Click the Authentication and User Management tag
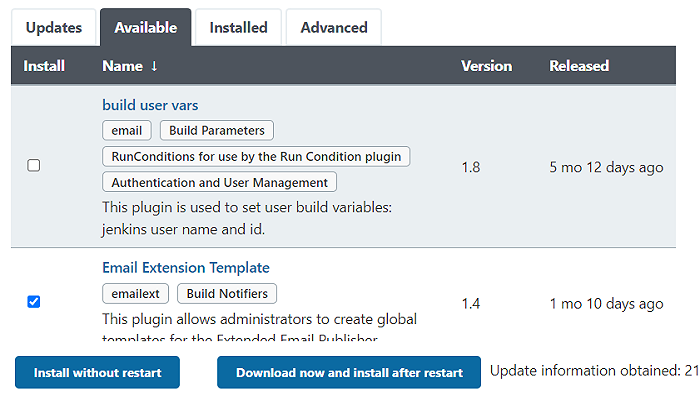 (220, 182)
